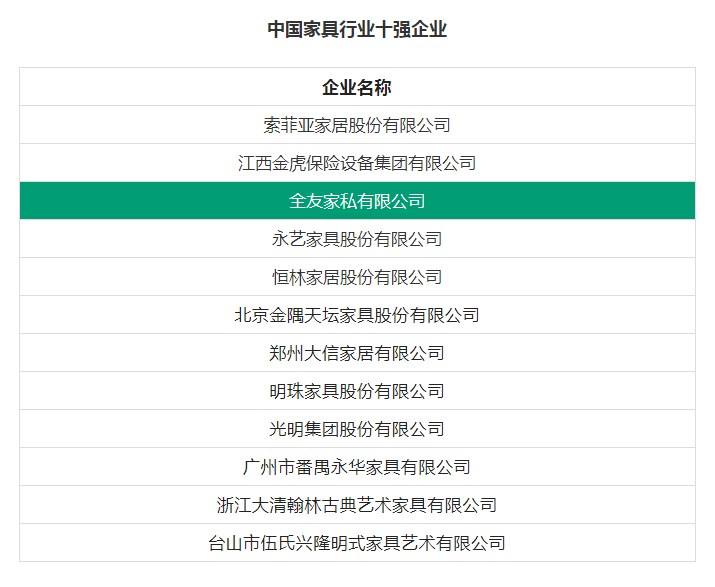
Task: Click empty cell area beside 索菲亚家居 text
Action: click(x=572, y=125)
